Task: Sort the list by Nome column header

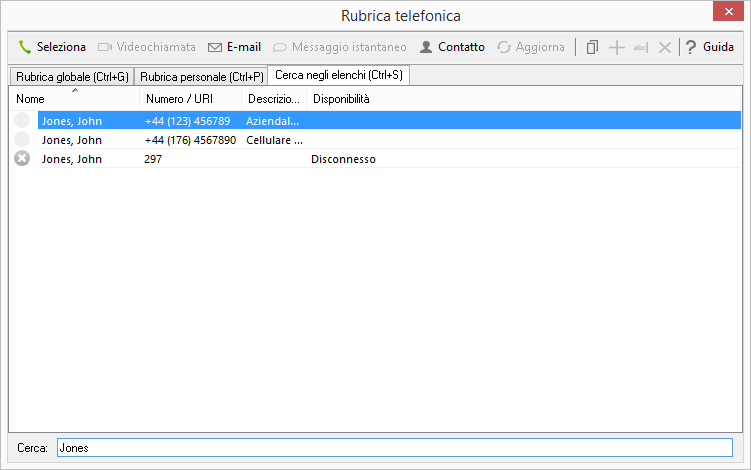Action: (74, 99)
